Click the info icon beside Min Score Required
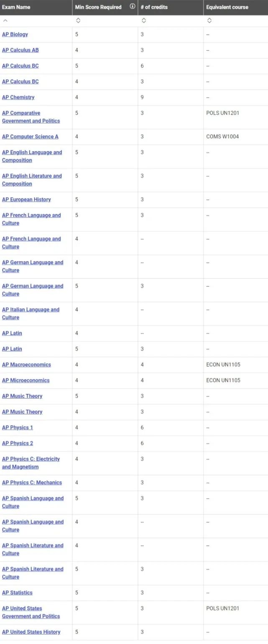The height and width of the screenshot is (644, 268). pos(133,6)
